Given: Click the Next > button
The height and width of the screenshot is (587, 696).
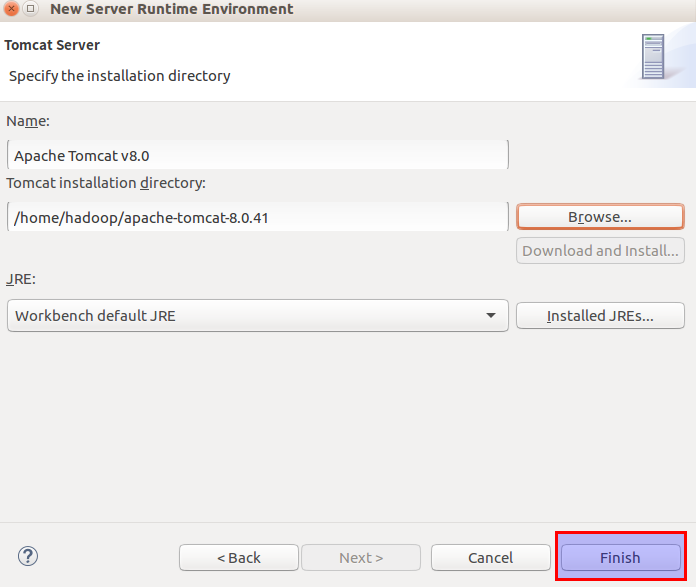Looking at the screenshot, I should [361, 557].
